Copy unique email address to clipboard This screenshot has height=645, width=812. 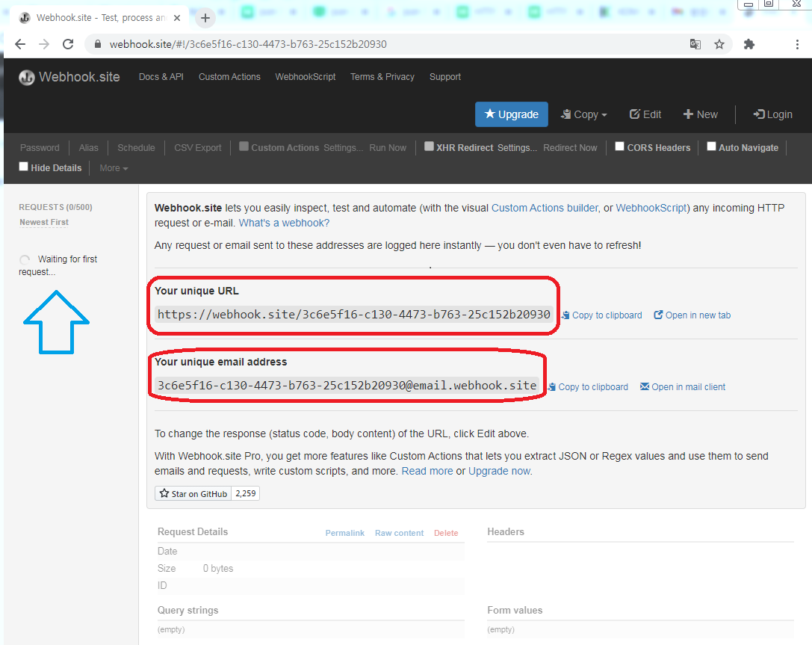pos(589,387)
